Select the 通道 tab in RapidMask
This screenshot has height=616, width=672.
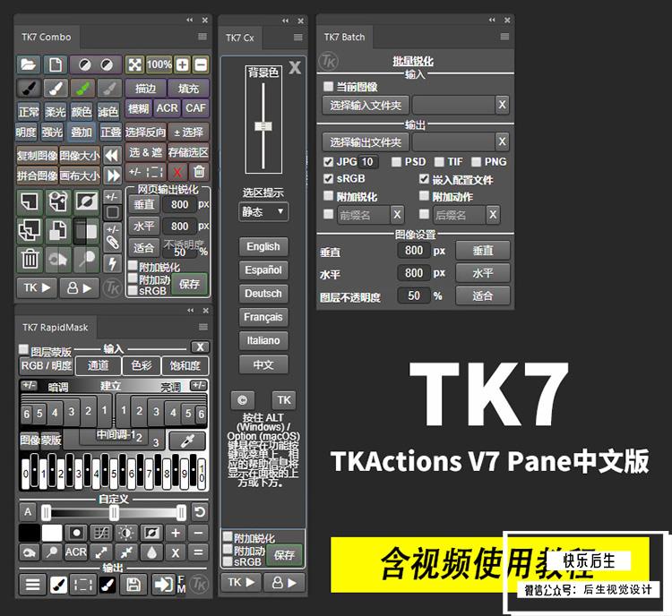coord(99,365)
